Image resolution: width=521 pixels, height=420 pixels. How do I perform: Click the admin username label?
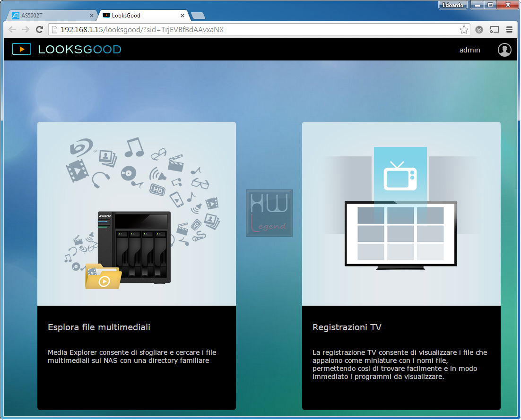point(469,50)
